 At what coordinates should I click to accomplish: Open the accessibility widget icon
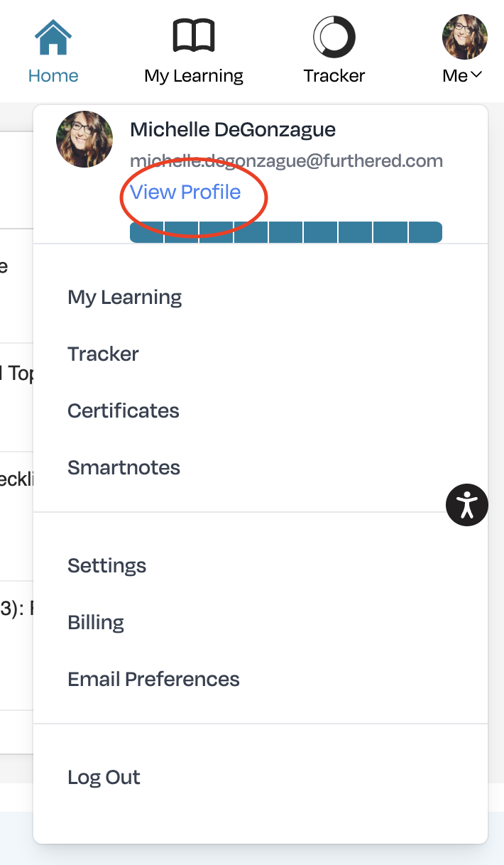click(467, 505)
